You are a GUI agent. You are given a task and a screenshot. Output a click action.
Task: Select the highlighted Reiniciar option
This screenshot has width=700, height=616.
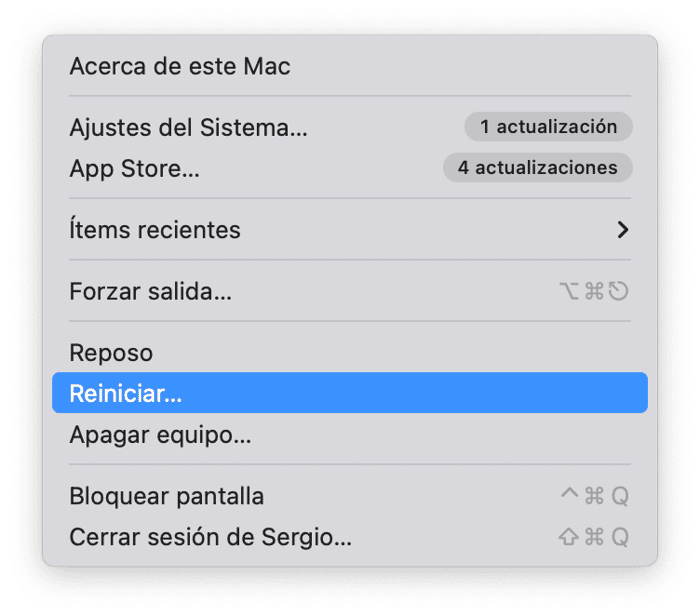tap(126, 393)
